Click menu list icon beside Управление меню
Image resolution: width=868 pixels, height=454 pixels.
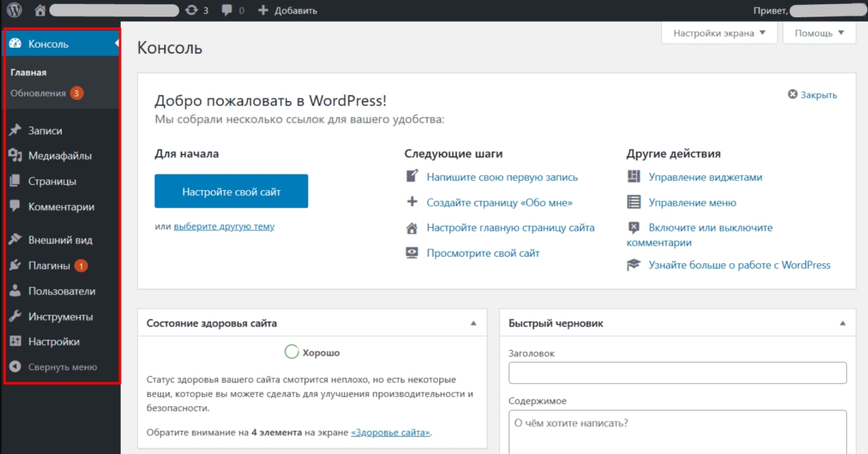634,202
